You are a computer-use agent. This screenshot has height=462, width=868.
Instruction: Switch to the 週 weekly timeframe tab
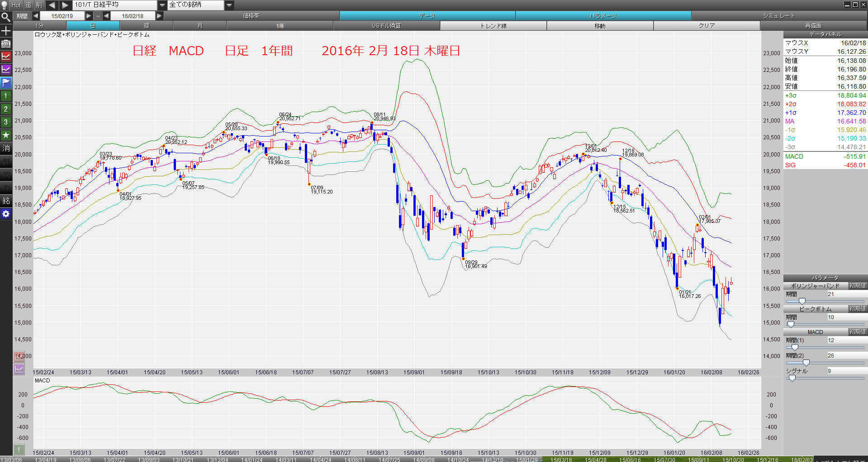[147, 26]
